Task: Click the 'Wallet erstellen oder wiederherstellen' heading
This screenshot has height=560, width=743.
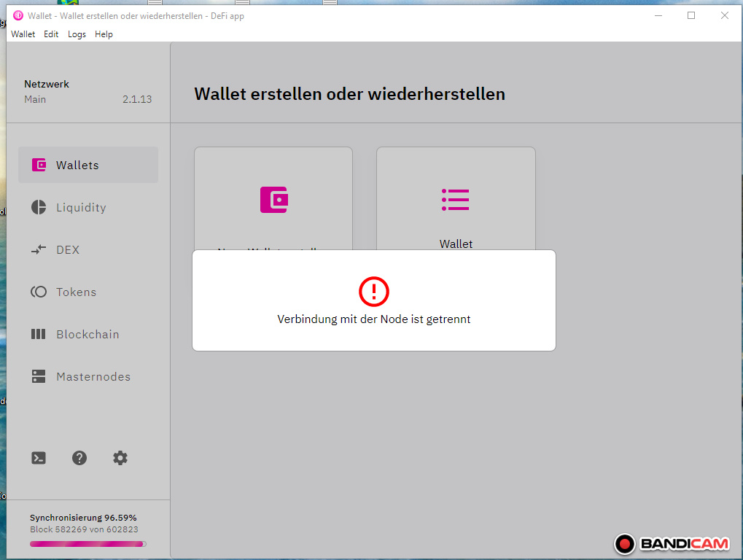Action: point(350,94)
